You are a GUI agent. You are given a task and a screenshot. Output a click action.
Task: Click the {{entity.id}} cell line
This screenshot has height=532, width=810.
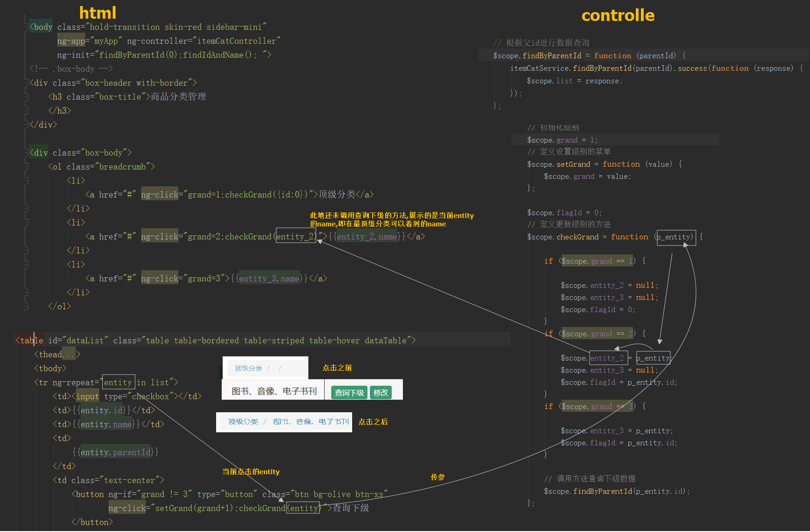pos(104,410)
